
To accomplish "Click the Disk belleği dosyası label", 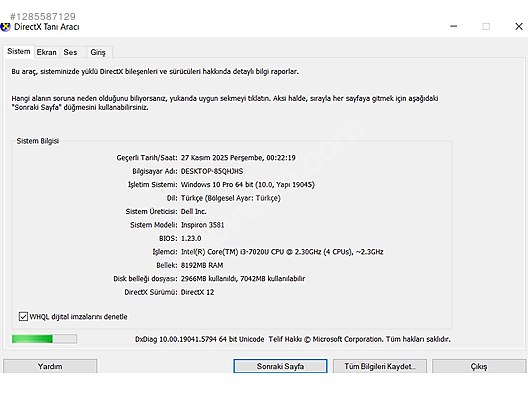I will 145,278.
